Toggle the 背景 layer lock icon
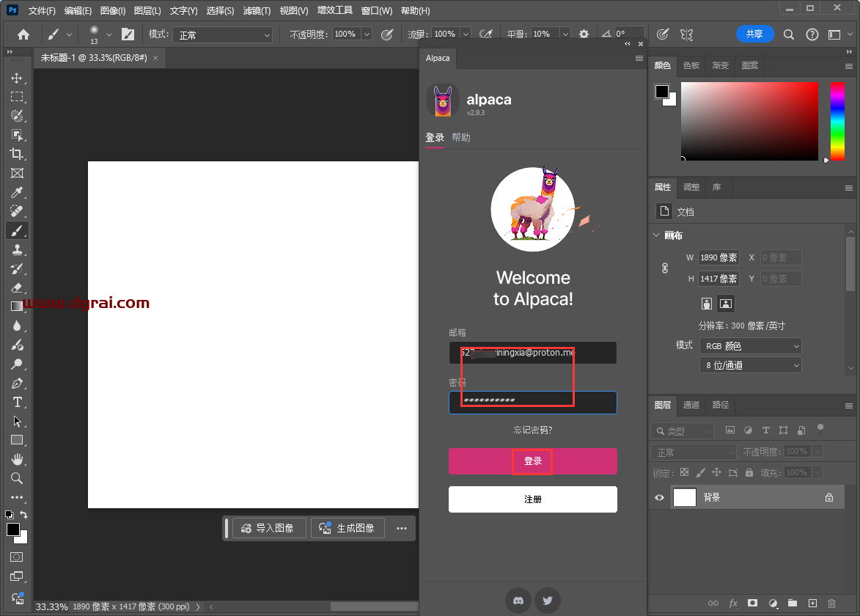Screen dimensions: 860x616 coord(829,497)
